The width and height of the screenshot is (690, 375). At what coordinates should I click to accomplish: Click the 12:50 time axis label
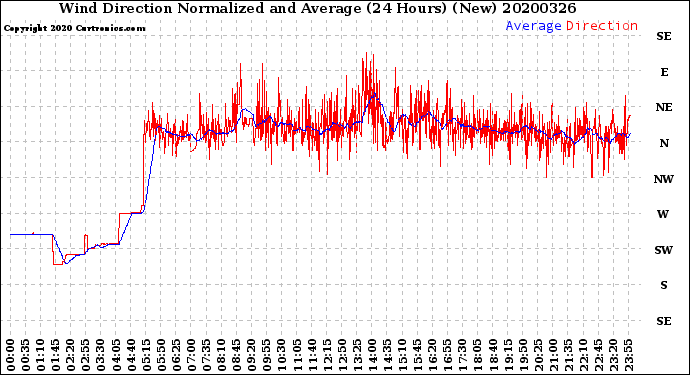tap(342, 355)
